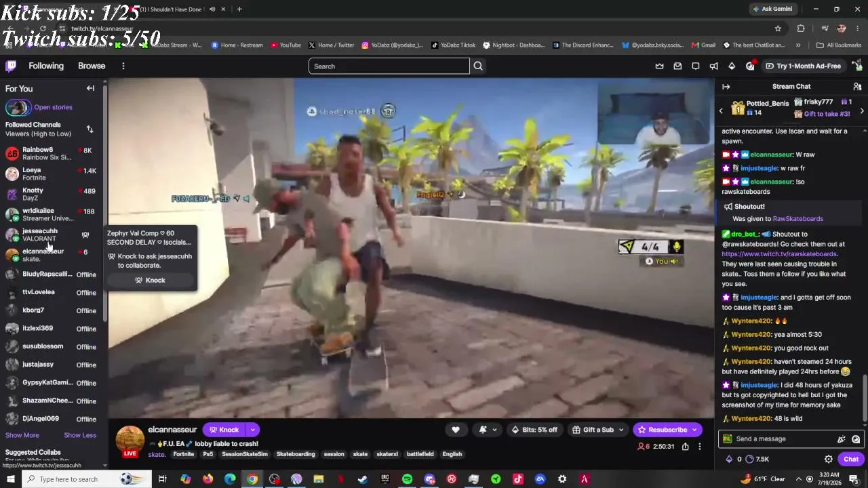The width and height of the screenshot is (868, 488).
Task: Expand the notification bell dropdown
Action: click(x=494, y=430)
